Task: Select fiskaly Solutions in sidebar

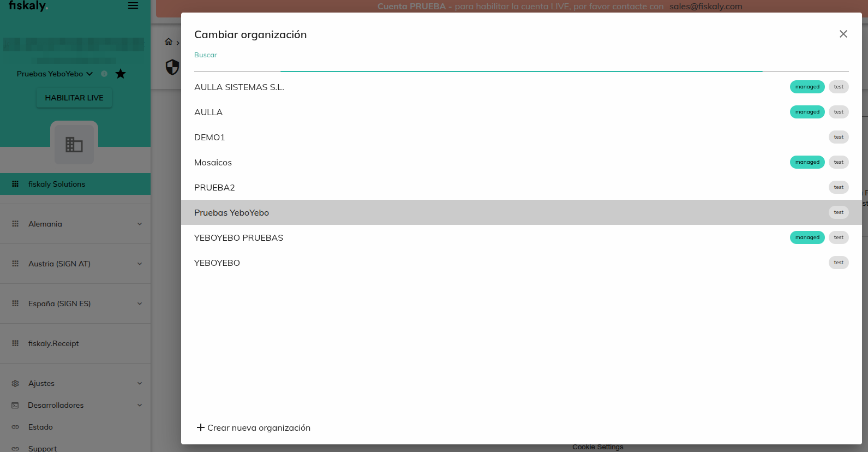Action: coord(75,184)
